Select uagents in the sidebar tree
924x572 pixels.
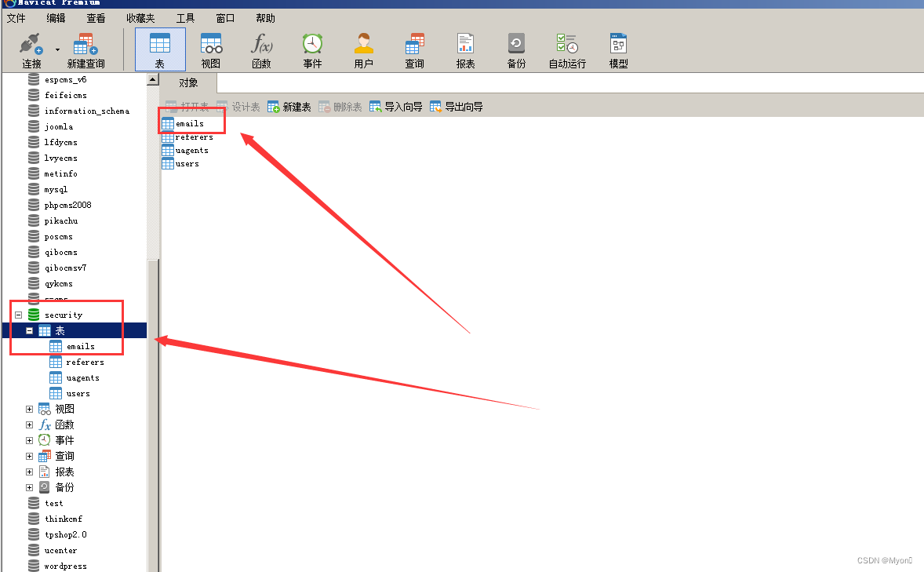[x=75, y=377]
